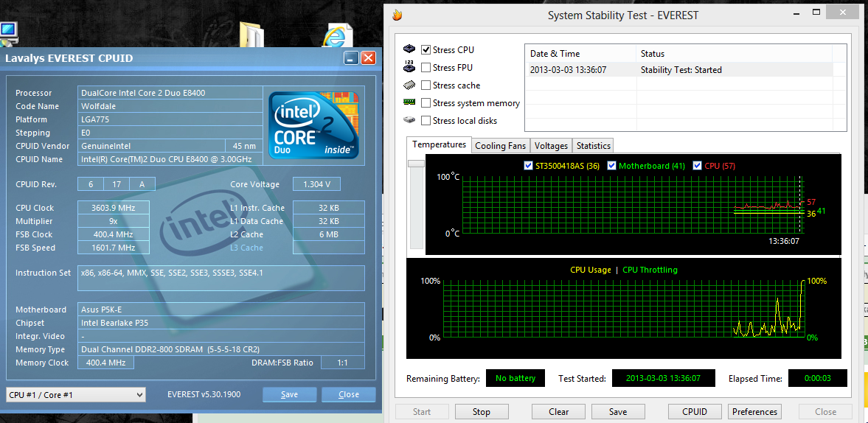The height and width of the screenshot is (423, 868).
Task: Click the Intel Core 2 Duo logo badge
Action: pyautogui.click(x=314, y=125)
